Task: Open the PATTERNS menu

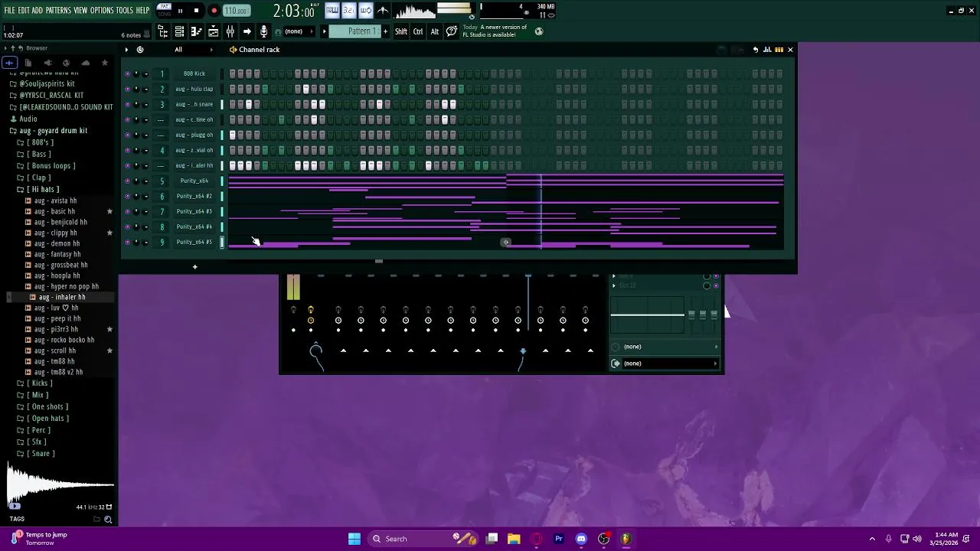Action: (58, 11)
